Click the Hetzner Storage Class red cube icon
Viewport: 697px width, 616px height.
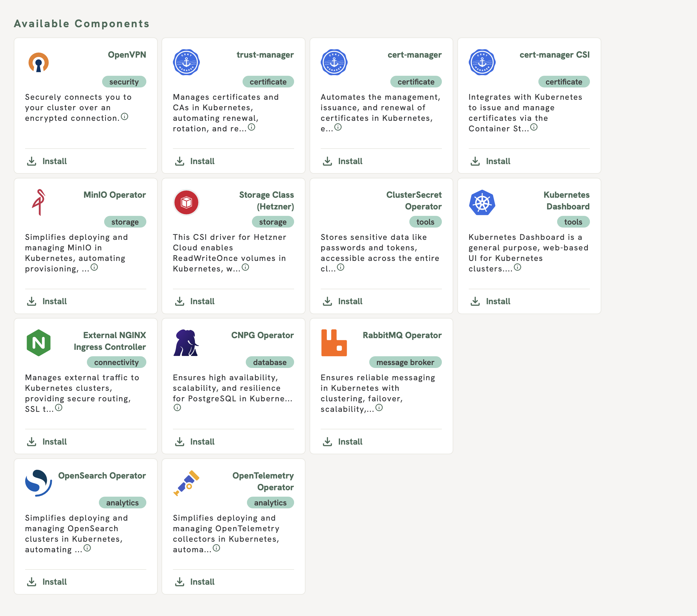[x=186, y=202]
